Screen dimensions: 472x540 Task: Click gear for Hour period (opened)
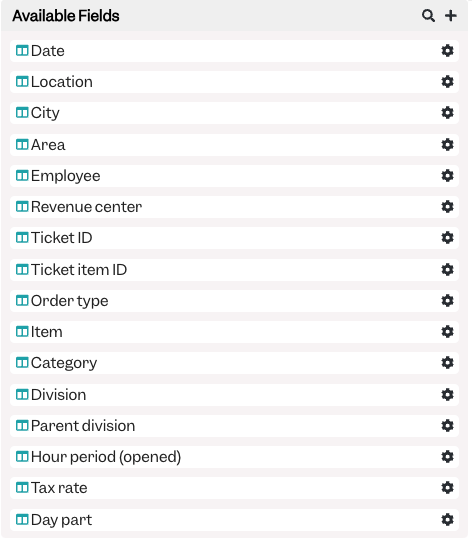pos(447,457)
